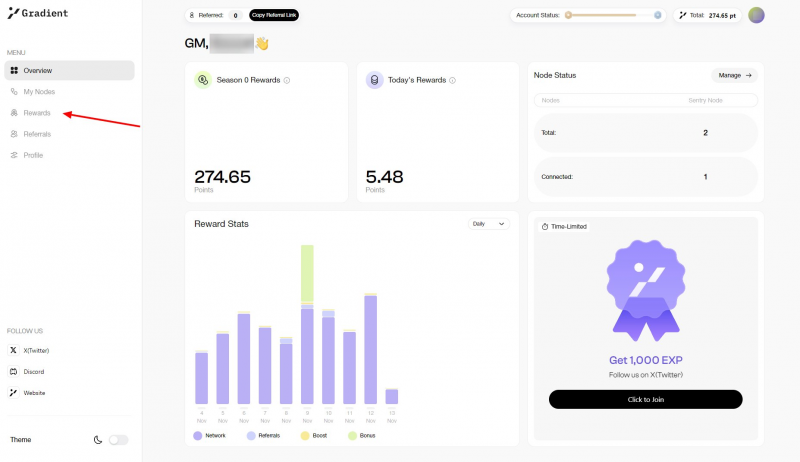Viewport: 800px width, 462px height.
Task: Click the Manage button in Node Status
Action: point(734,75)
